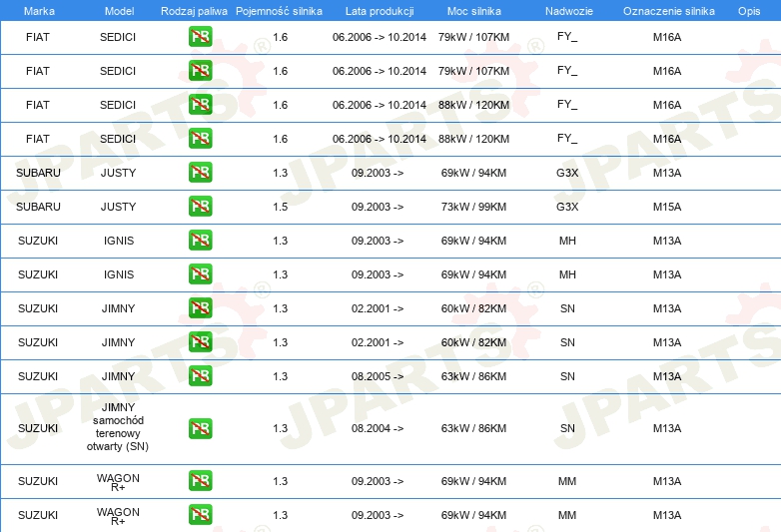Viewport: 781px width, 532px height.
Task: Click model cell JIMNY samochód terenowy otwarty (SN)
Action: point(118,426)
